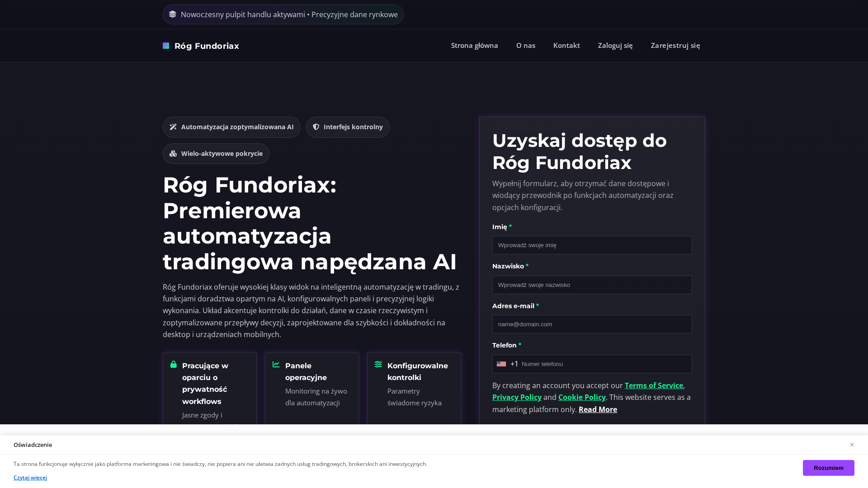Click the Pracujące w oparciu o prywatność heading
Image resolution: width=868 pixels, height=488 pixels.
point(205,384)
